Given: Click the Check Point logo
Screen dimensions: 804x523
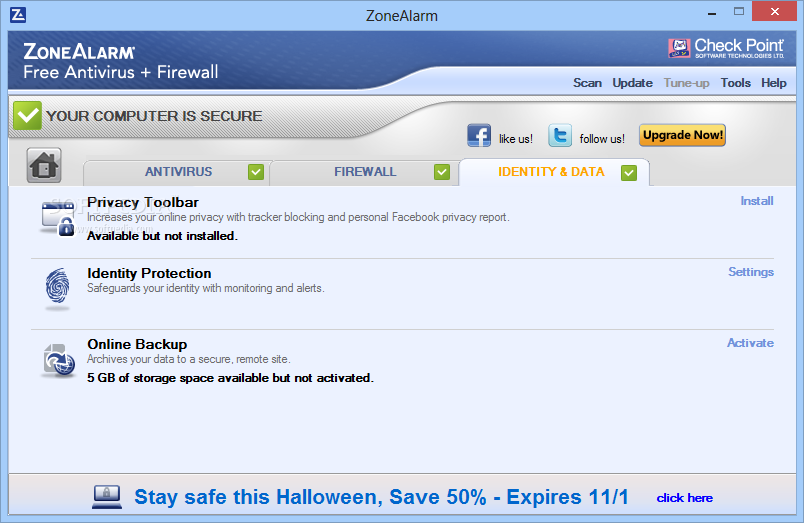Looking at the screenshot, I should (726, 48).
